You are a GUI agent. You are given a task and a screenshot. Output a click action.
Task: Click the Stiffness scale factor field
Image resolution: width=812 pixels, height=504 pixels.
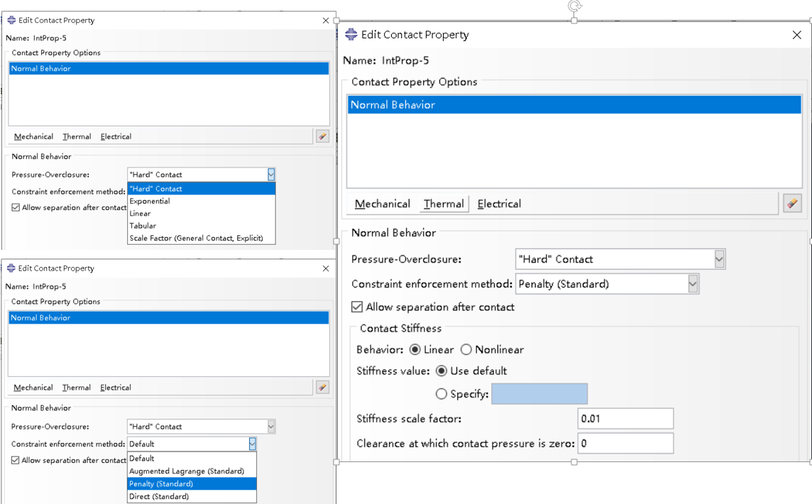pos(625,419)
